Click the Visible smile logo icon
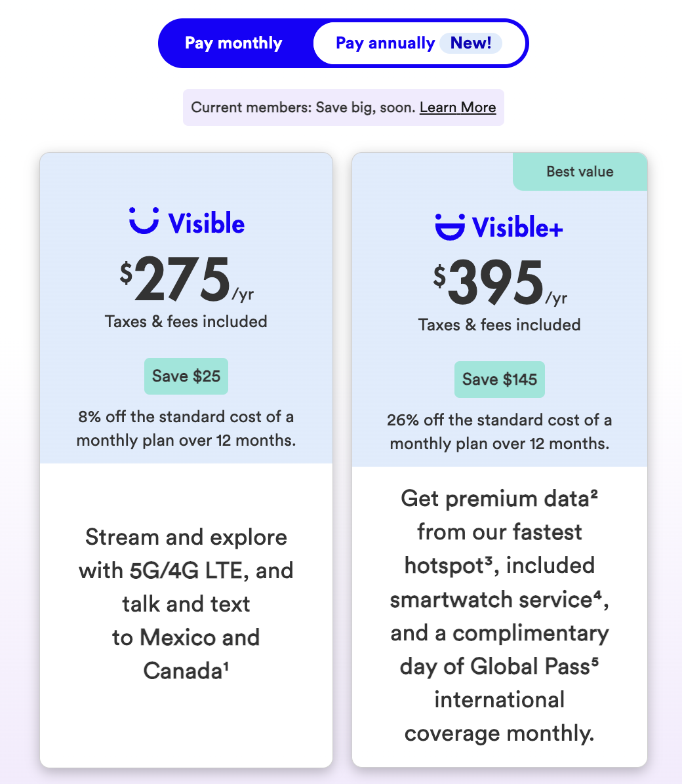 tap(144, 221)
